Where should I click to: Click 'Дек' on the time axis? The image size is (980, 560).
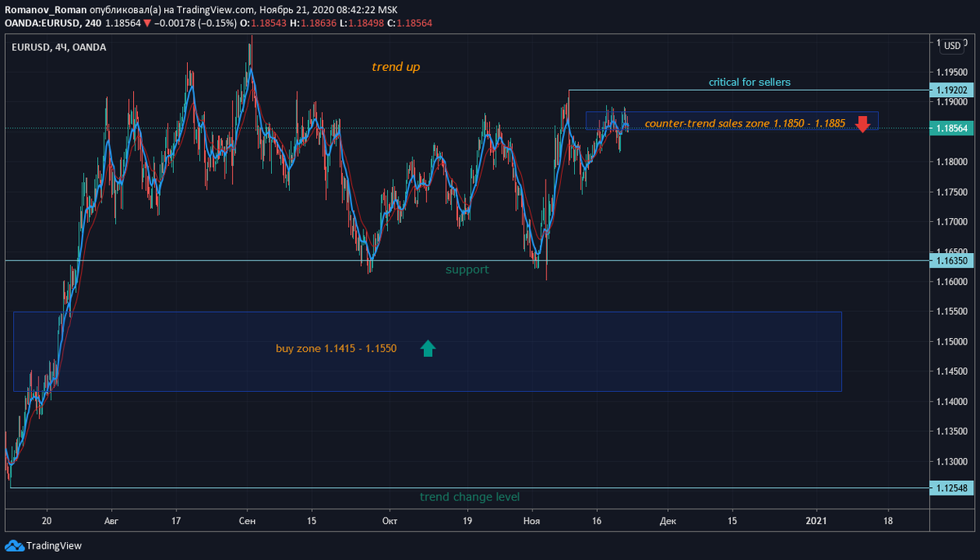click(668, 520)
